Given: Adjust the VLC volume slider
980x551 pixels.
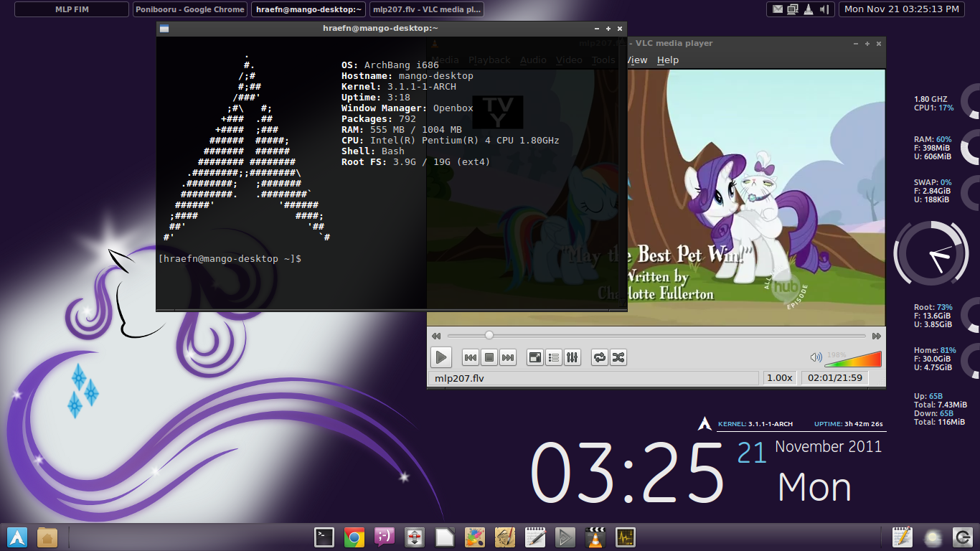Looking at the screenshot, I should pos(854,358).
